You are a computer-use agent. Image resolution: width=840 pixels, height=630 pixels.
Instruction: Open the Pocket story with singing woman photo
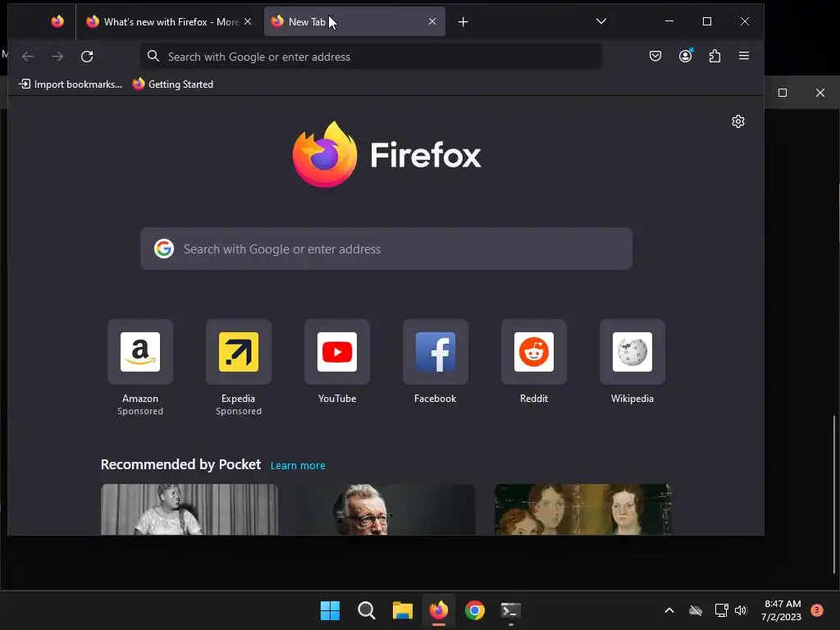point(189,509)
